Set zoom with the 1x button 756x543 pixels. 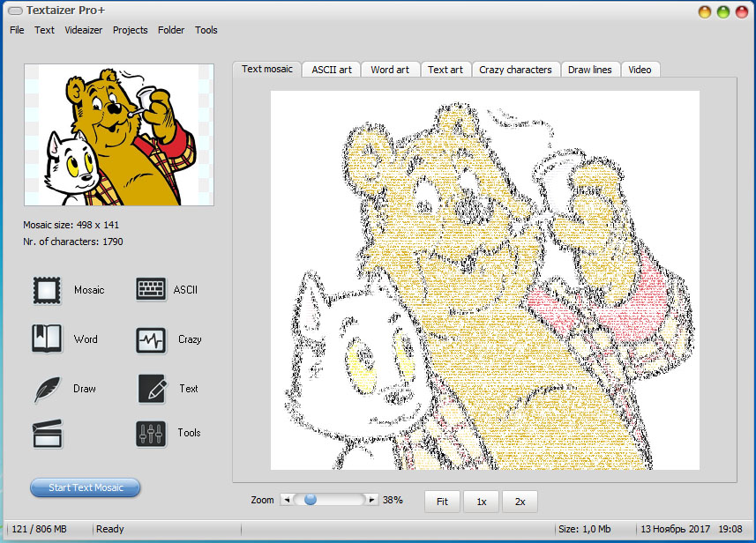[x=481, y=502]
